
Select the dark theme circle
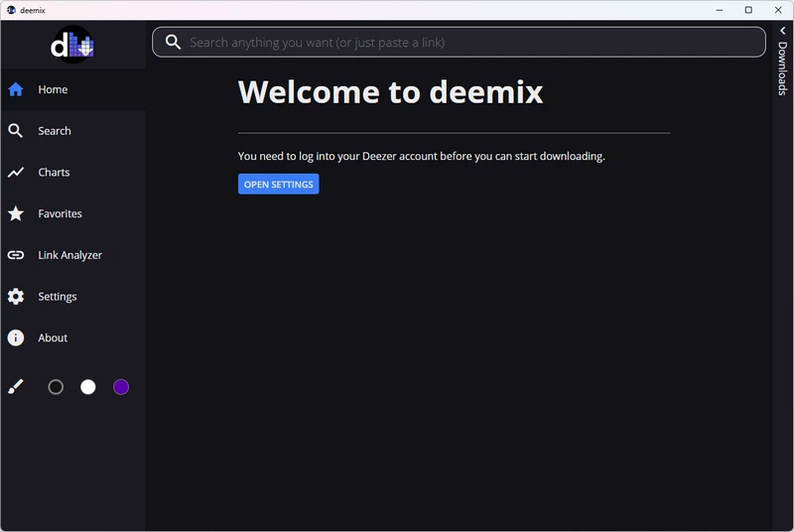(56, 387)
